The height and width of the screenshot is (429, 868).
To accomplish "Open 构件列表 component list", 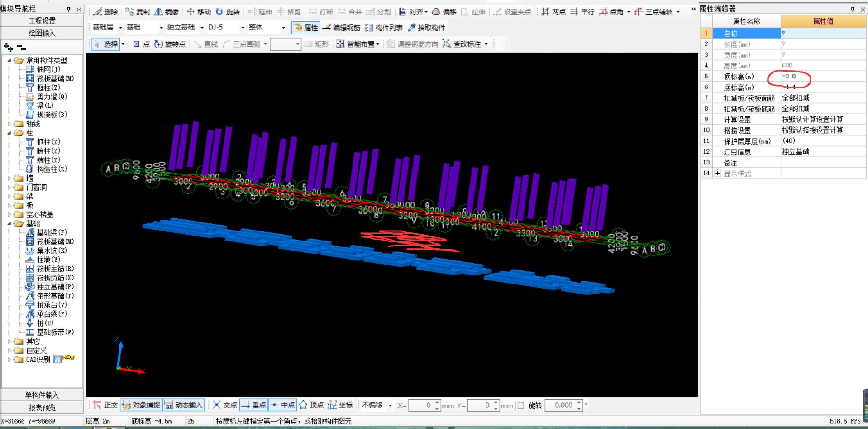I will pos(383,28).
